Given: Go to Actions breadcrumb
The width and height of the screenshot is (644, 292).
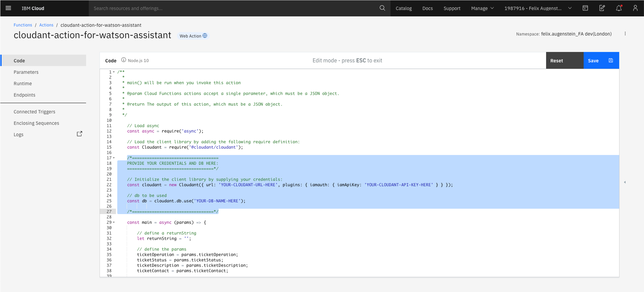Looking at the screenshot, I should click(x=46, y=25).
